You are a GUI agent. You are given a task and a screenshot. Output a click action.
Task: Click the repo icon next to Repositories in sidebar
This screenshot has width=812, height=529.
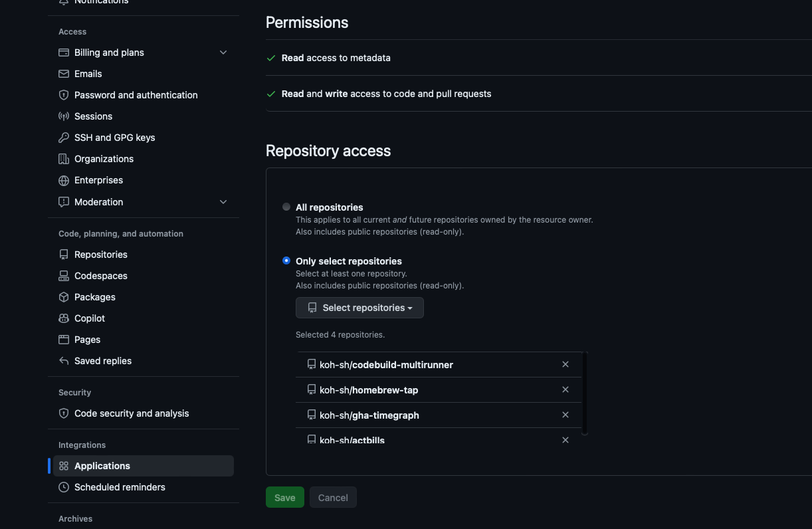coord(64,255)
